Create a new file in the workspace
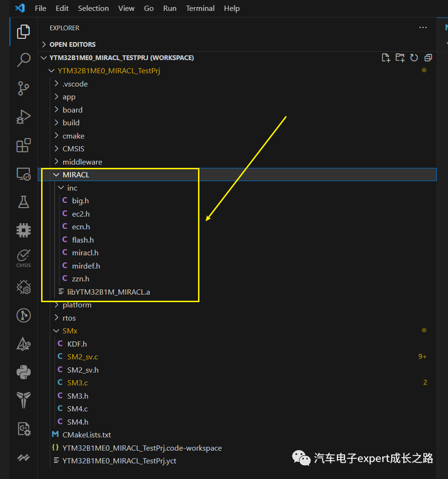The height and width of the screenshot is (479, 448). [x=386, y=58]
